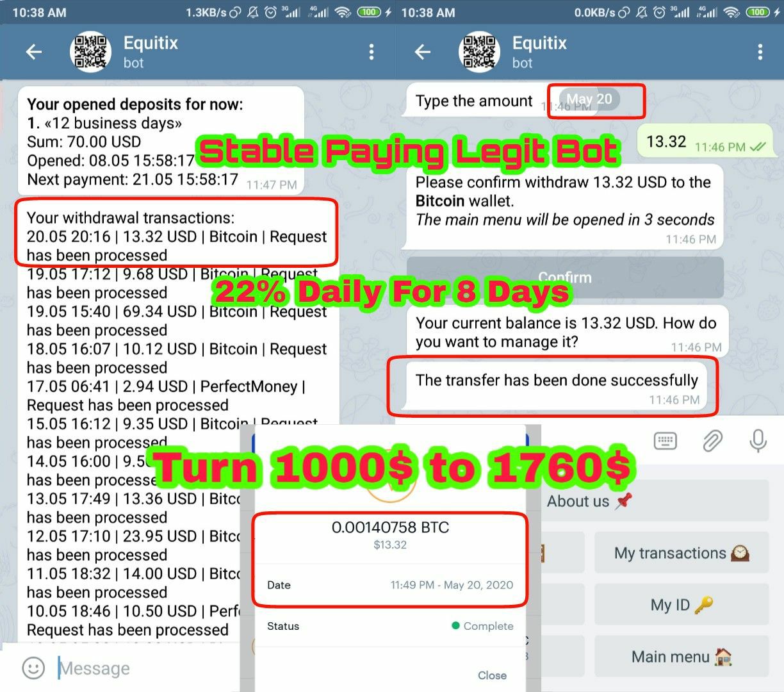Tap withdrawal row "10.05 18:46 | 10.50 USD"
The image size is (784, 692).
tap(133, 621)
